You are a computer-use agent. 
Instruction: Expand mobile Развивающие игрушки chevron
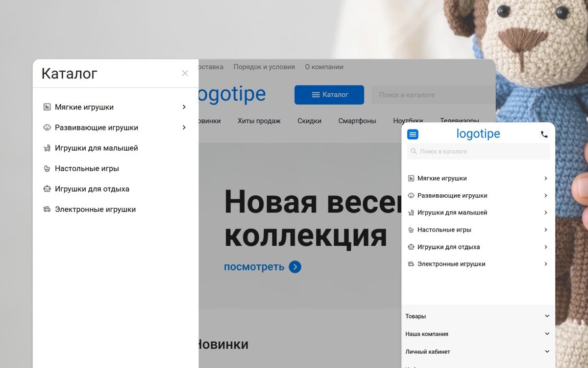pyautogui.click(x=546, y=196)
